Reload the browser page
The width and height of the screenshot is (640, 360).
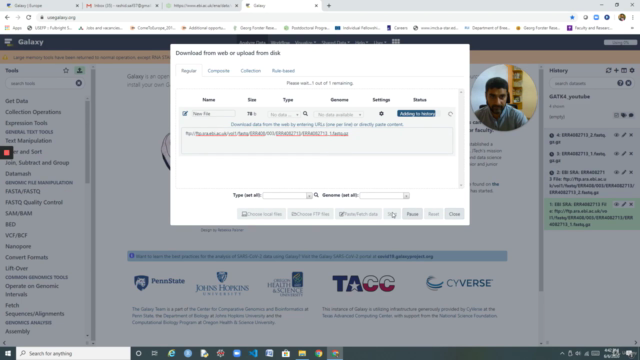click(x=29, y=18)
